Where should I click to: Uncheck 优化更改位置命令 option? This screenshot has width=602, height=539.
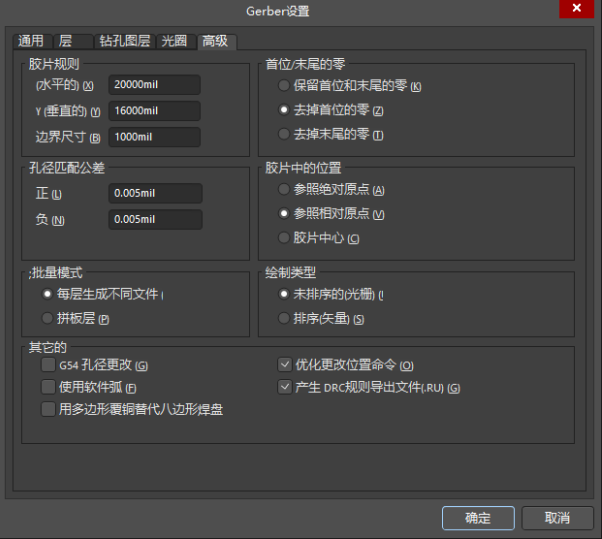tap(284, 365)
